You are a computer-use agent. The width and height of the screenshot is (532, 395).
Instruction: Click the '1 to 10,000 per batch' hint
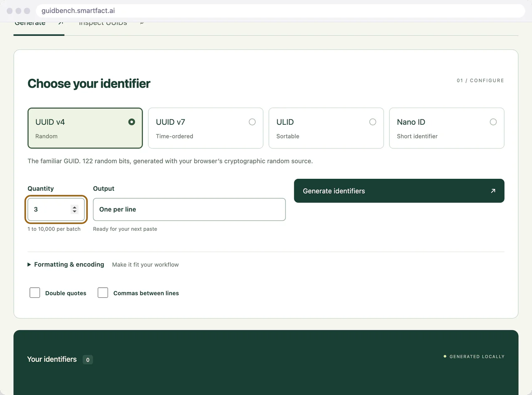coord(54,229)
